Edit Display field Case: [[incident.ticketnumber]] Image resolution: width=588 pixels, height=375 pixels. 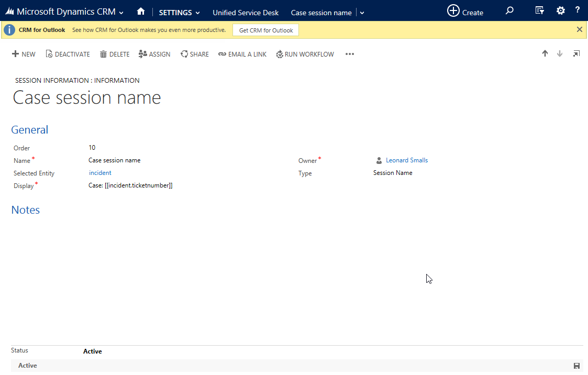[130, 185]
